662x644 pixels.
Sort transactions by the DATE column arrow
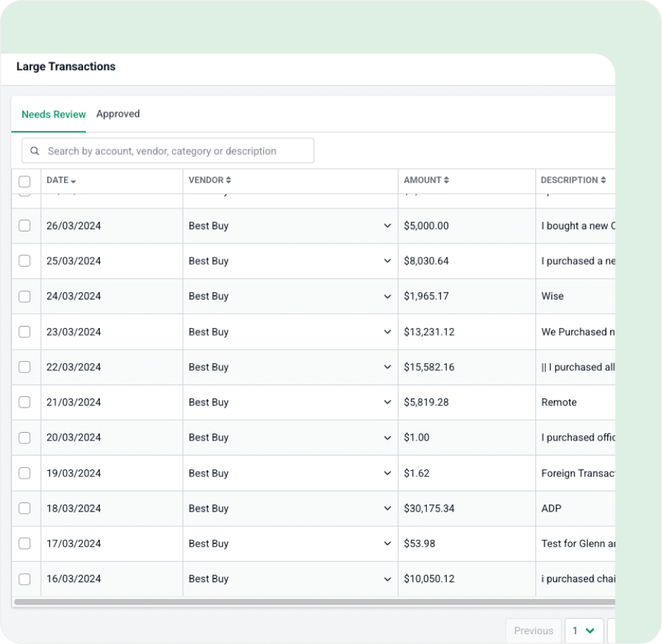72,180
